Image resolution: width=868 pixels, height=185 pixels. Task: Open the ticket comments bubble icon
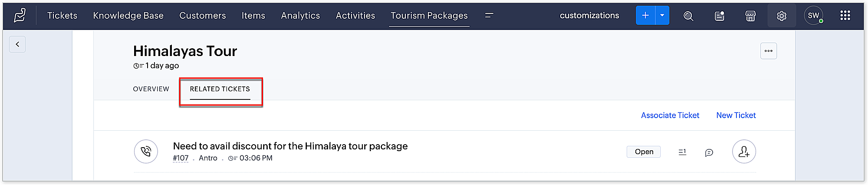click(709, 152)
